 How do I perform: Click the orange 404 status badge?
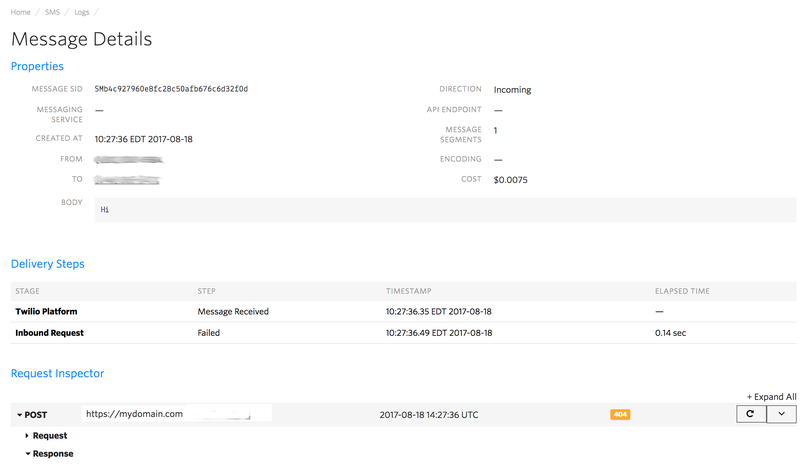tap(620, 414)
